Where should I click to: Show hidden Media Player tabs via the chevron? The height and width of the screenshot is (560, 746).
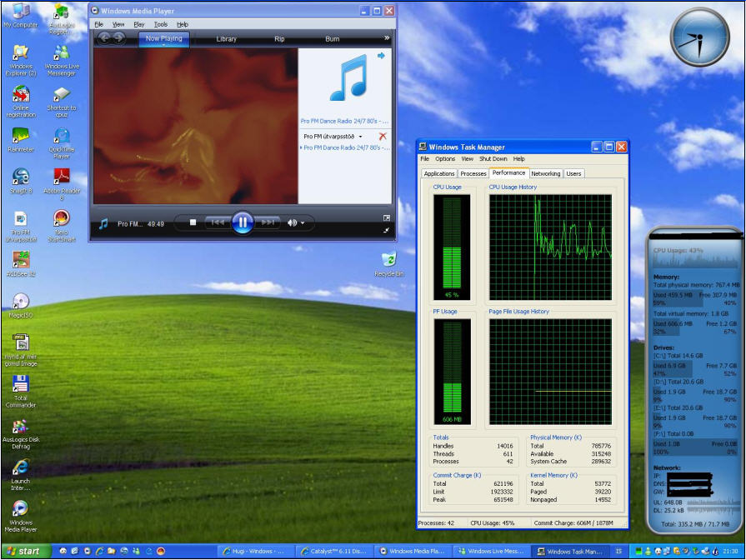[387, 37]
